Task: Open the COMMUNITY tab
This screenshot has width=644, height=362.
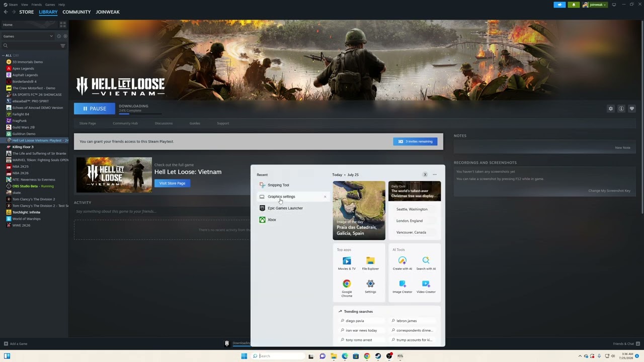Action: pos(76,12)
